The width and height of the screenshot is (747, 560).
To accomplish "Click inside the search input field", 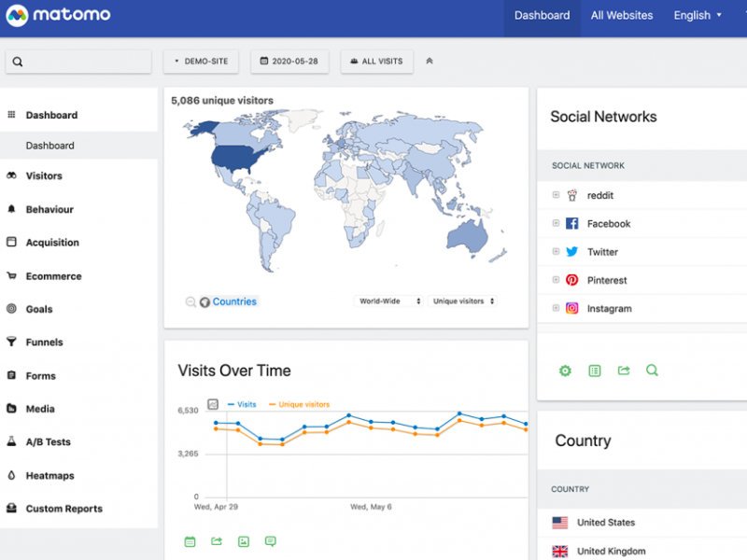I will (x=78, y=62).
